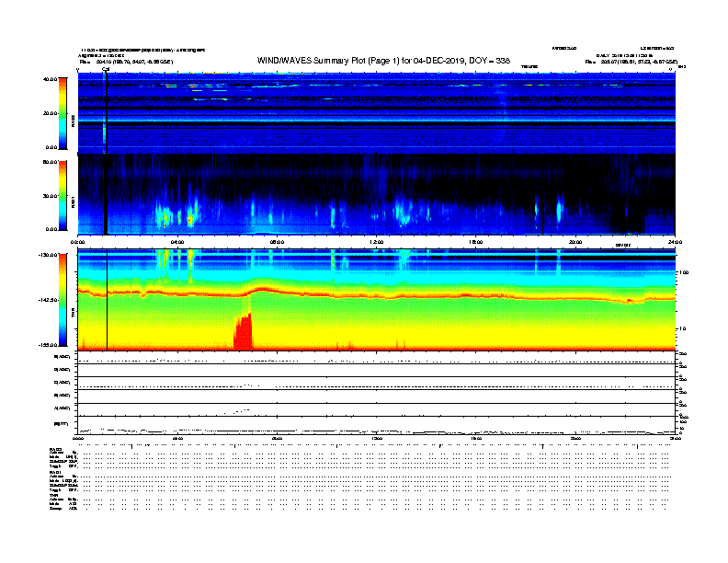Click the bright emission near 04:00 in RAD1
This screenshot has width=728, height=563.
pyautogui.click(x=165, y=217)
